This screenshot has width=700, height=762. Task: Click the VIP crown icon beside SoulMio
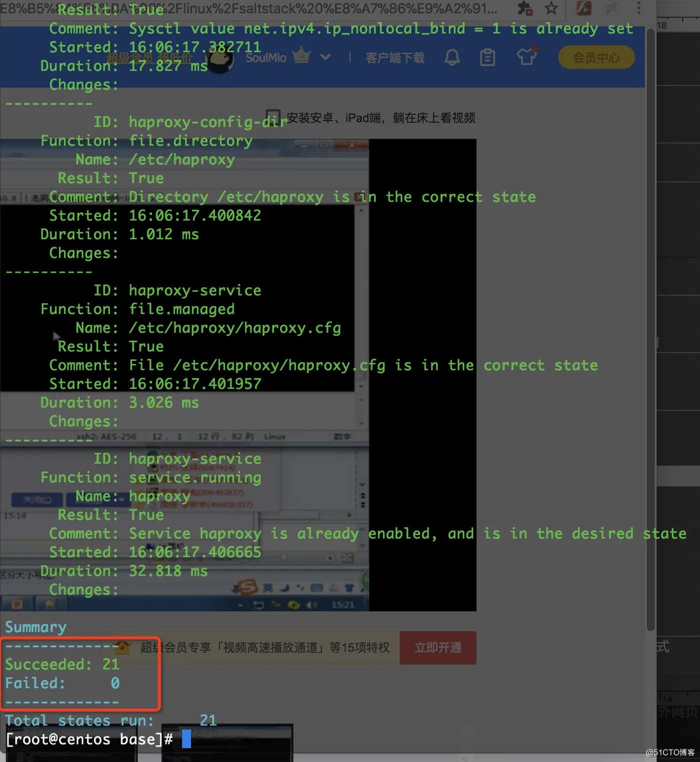(x=301, y=54)
